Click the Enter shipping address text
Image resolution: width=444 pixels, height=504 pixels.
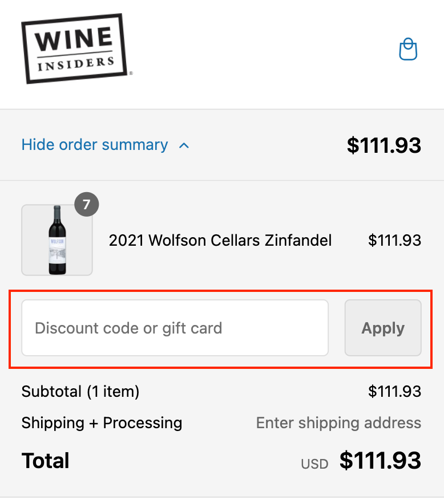(x=338, y=423)
